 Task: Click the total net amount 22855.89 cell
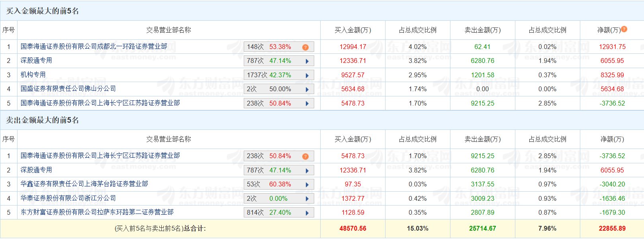(612, 229)
